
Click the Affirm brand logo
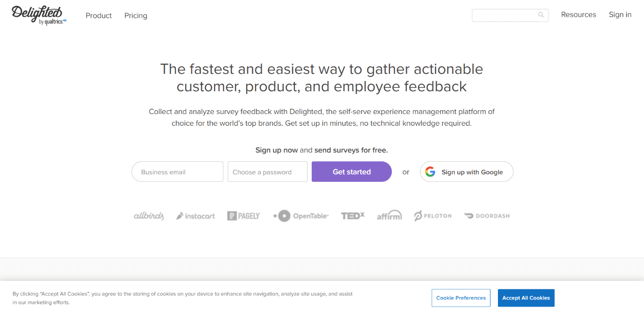(389, 215)
